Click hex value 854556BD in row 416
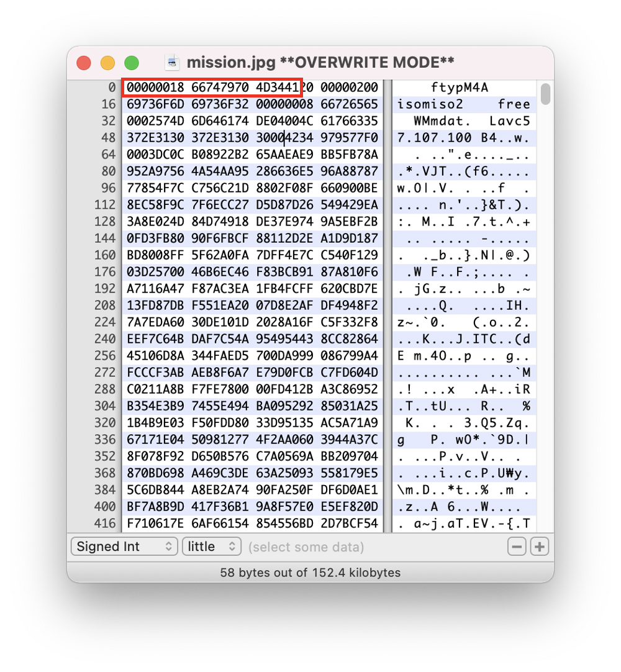 click(x=284, y=523)
